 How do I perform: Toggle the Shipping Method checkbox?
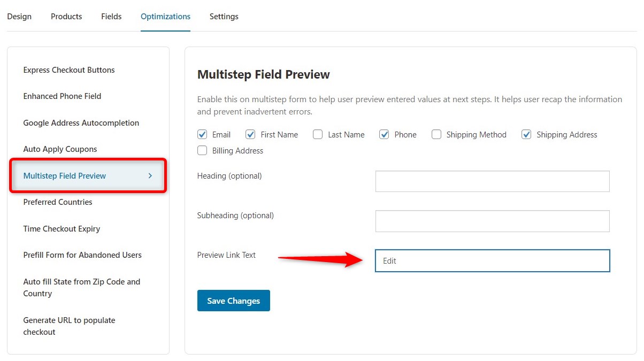click(436, 134)
